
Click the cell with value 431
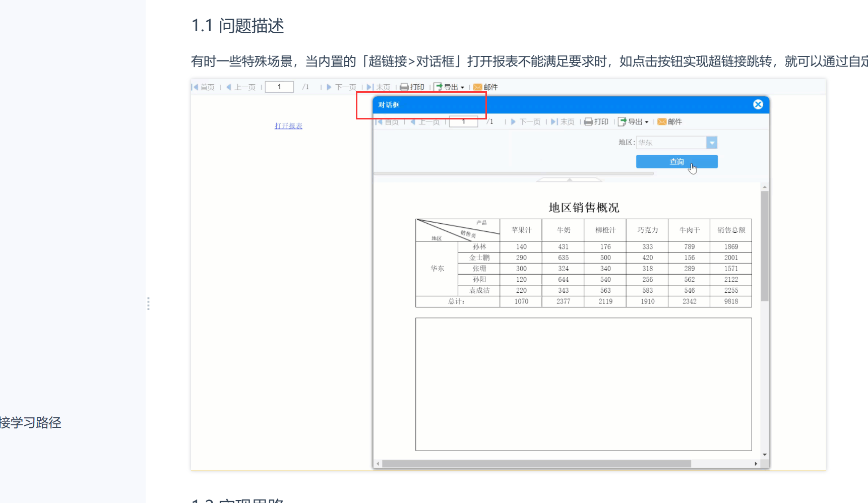click(563, 247)
